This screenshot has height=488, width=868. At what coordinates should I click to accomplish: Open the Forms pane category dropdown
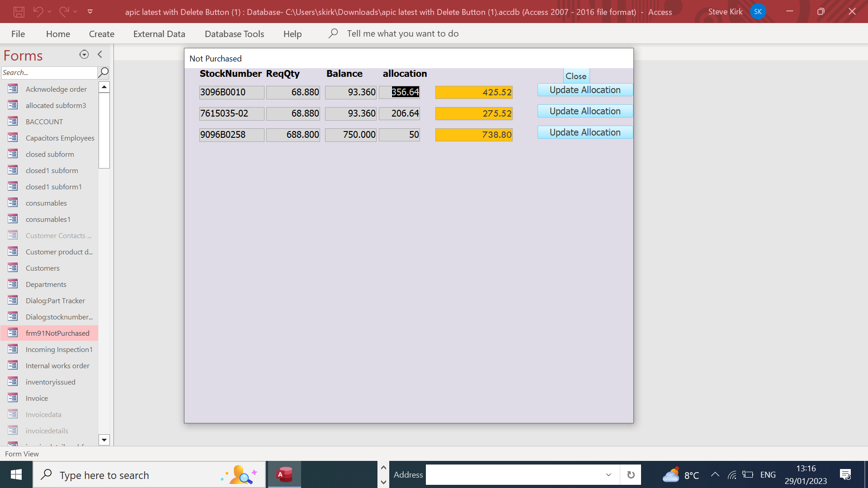pos(84,55)
